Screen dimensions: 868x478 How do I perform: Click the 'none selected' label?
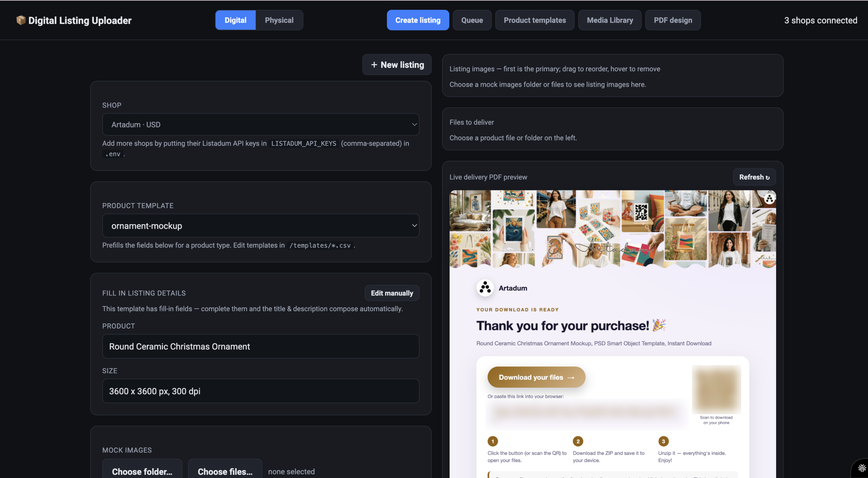pos(291,472)
